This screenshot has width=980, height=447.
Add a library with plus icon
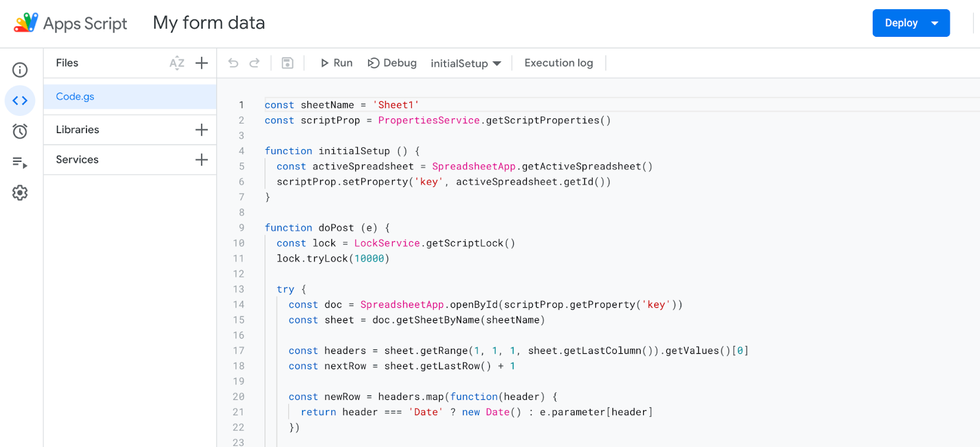tap(202, 130)
